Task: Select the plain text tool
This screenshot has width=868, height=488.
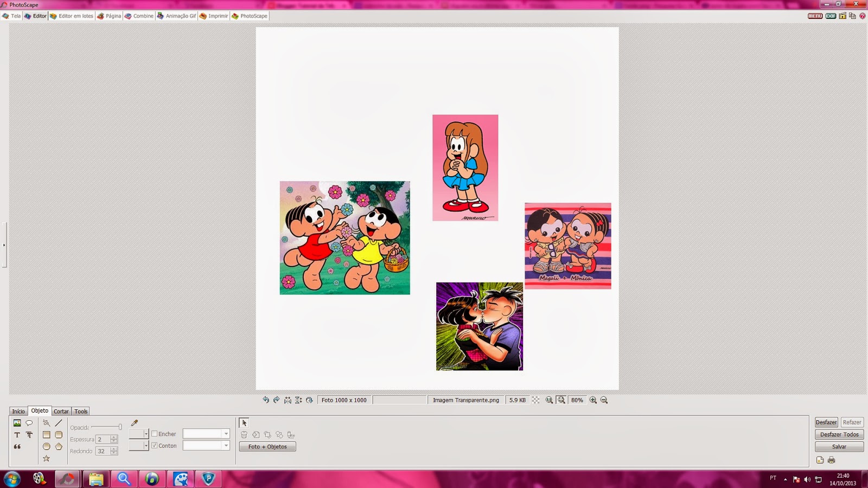Action: (17, 435)
